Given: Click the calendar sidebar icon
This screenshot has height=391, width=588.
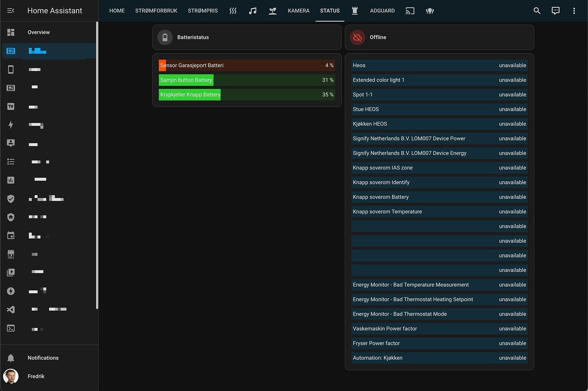Looking at the screenshot, I should click(11, 235).
